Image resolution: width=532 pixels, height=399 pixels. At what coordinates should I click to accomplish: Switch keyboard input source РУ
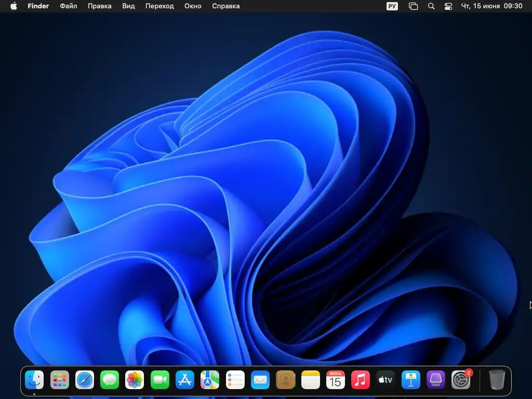point(392,6)
